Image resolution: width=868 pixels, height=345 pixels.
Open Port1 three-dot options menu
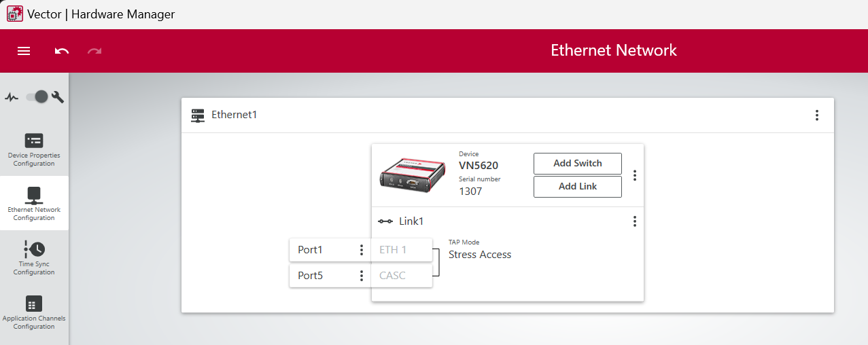362,250
